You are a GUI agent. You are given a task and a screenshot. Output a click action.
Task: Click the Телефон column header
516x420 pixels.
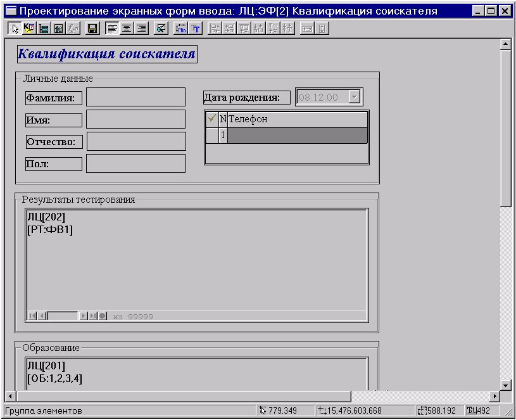pos(298,119)
